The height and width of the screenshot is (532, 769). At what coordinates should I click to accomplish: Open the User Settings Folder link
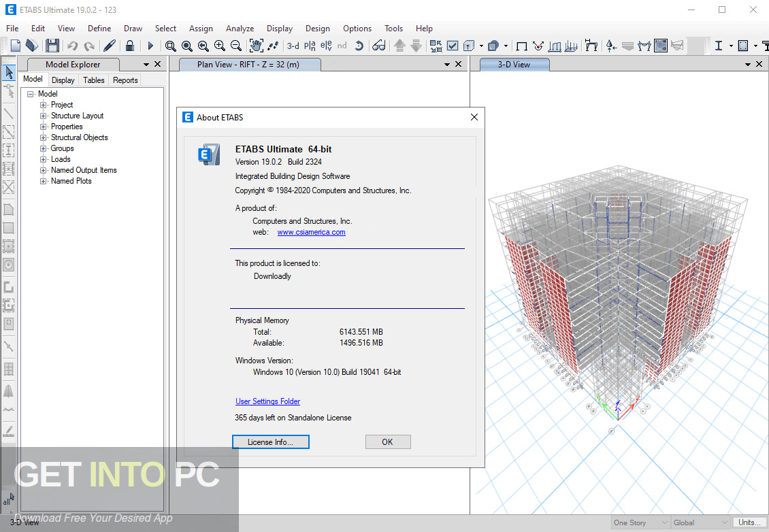coord(267,401)
